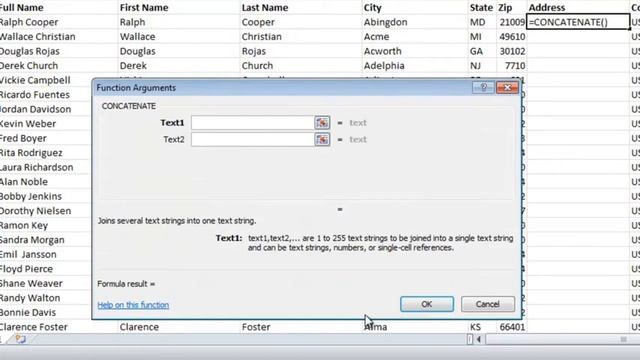Image resolution: width=640 pixels, height=360 pixels.
Task: Click the horizontal scrollbar left arrow
Action: [479, 339]
